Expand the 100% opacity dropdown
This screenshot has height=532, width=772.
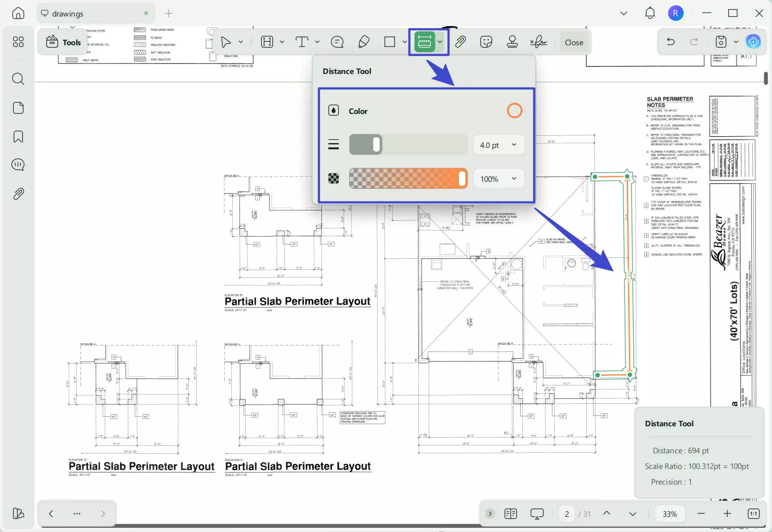pyautogui.click(x=498, y=178)
